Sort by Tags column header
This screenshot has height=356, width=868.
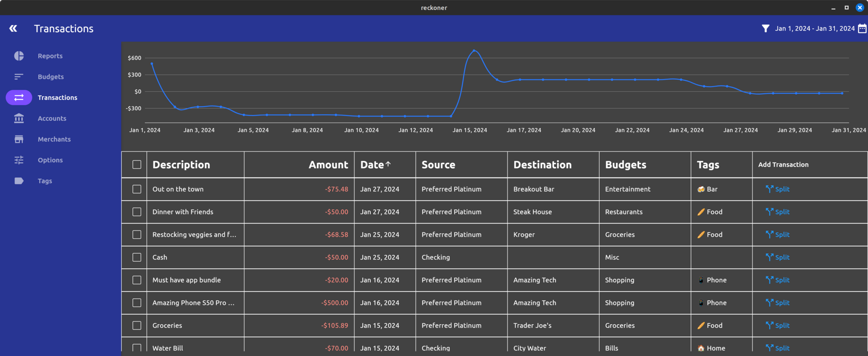pyautogui.click(x=708, y=164)
